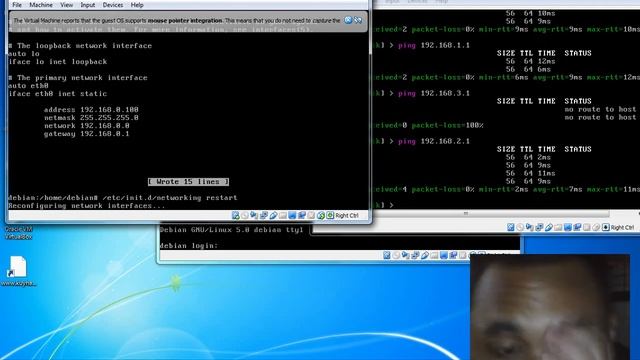Click 'iface eth0 inet static' line
Viewport: 640px width, 360px height.
coord(58,93)
